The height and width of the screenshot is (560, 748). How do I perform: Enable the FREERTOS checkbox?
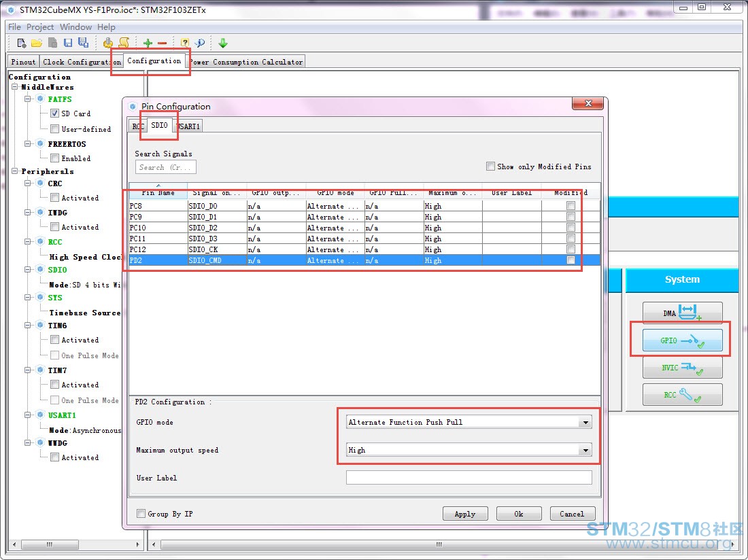click(x=55, y=158)
